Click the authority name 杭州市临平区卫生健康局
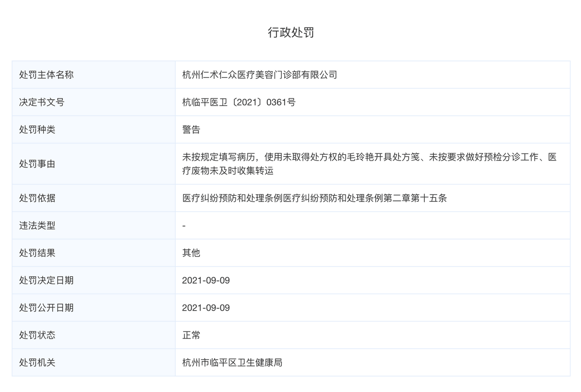 click(x=232, y=362)
